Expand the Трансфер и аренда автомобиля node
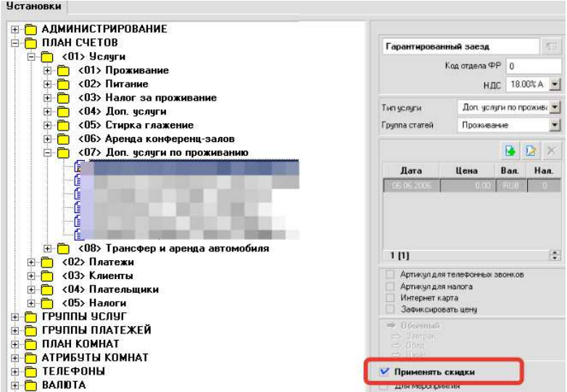Image resolution: width=567 pixels, height=392 pixels. (48, 249)
